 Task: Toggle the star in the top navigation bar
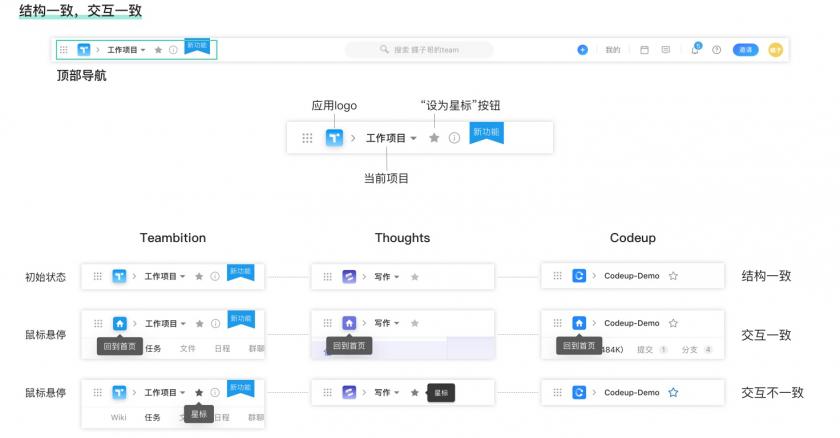coord(158,50)
